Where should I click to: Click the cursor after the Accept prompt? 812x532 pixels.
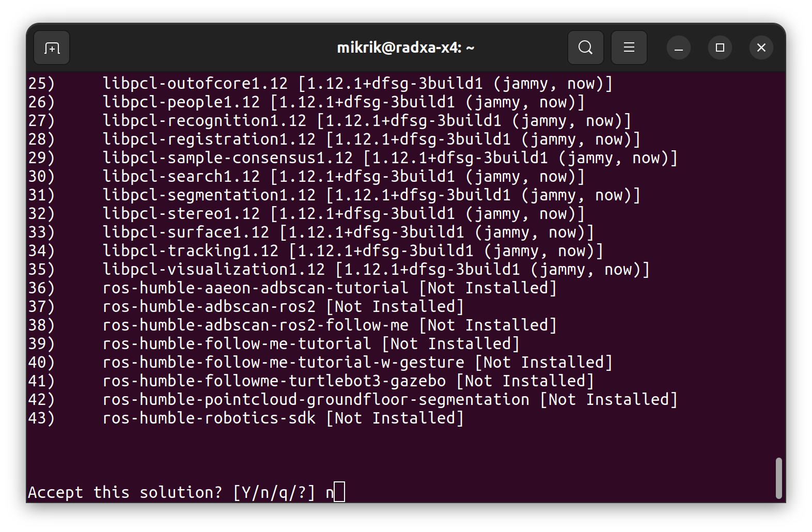coord(339,492)
